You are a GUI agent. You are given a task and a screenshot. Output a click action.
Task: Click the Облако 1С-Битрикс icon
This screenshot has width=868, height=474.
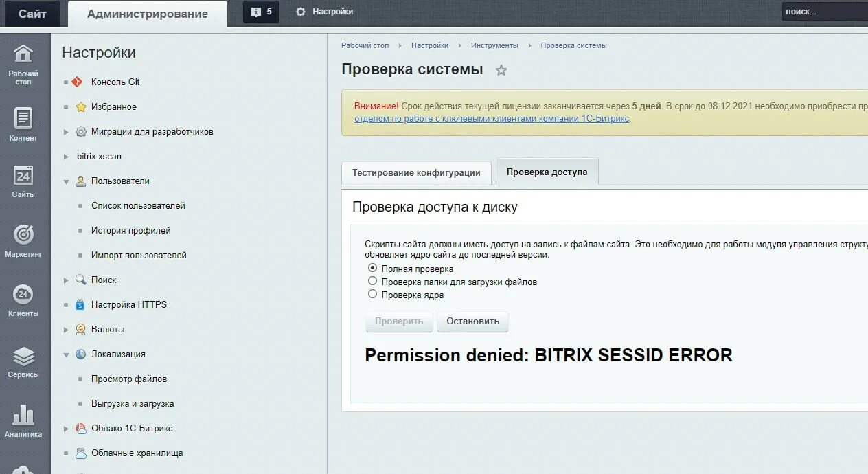tap(80, 428)
